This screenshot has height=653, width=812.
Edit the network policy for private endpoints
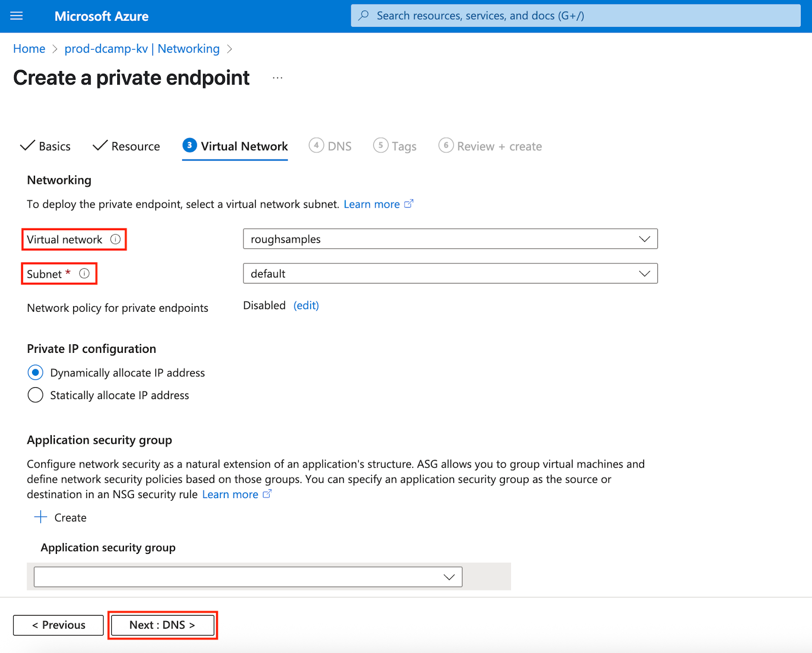point(306,305)
